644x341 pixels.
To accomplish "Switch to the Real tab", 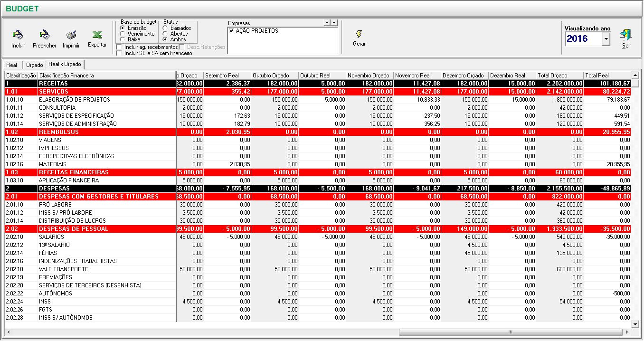I will pyautogui.click(x=12, y=65).
